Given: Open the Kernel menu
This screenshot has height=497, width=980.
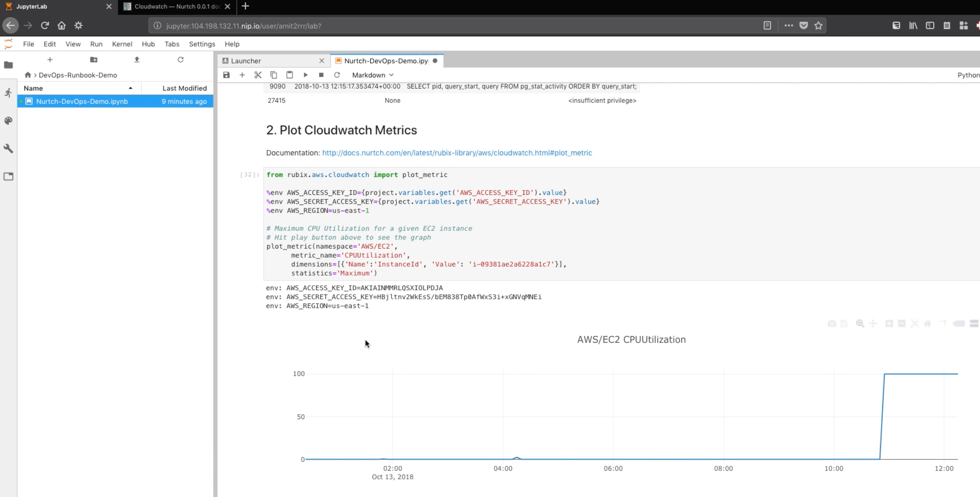Looking at the screenshot, I should [122, 44].
